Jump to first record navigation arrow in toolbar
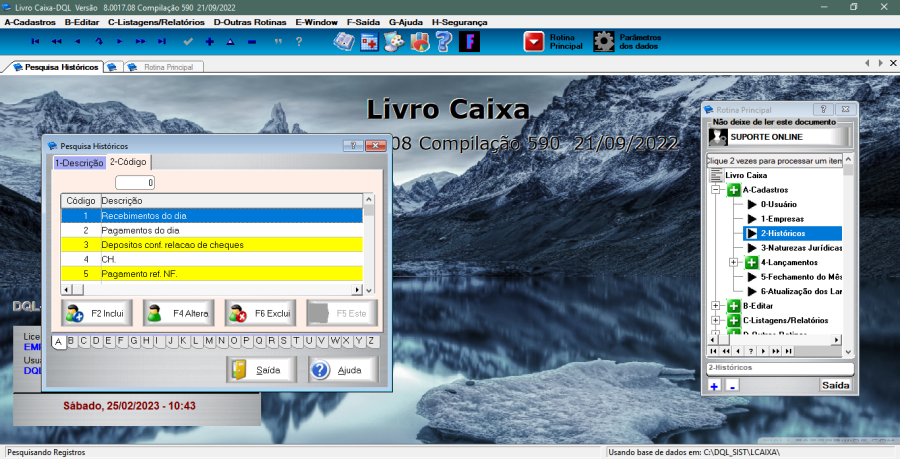The height and width of the screenshot is (459, 900). tap(35, 42)
